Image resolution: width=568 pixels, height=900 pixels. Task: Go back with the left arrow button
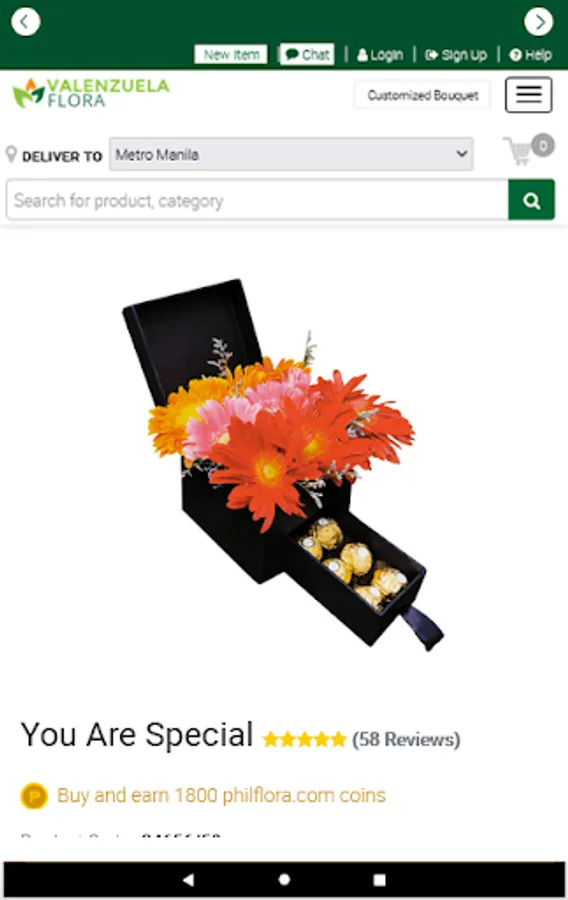[26, 22]
